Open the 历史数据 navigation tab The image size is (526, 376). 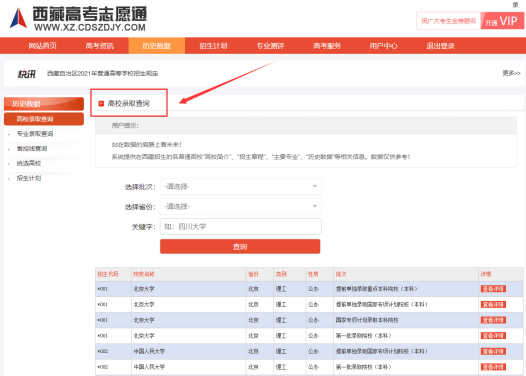[157, 46]
